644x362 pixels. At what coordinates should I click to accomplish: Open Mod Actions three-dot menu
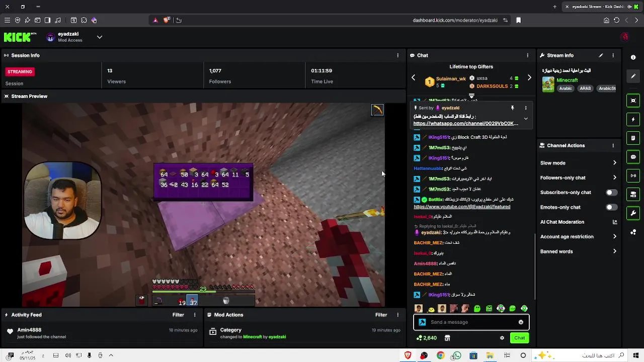coord(398,315)
